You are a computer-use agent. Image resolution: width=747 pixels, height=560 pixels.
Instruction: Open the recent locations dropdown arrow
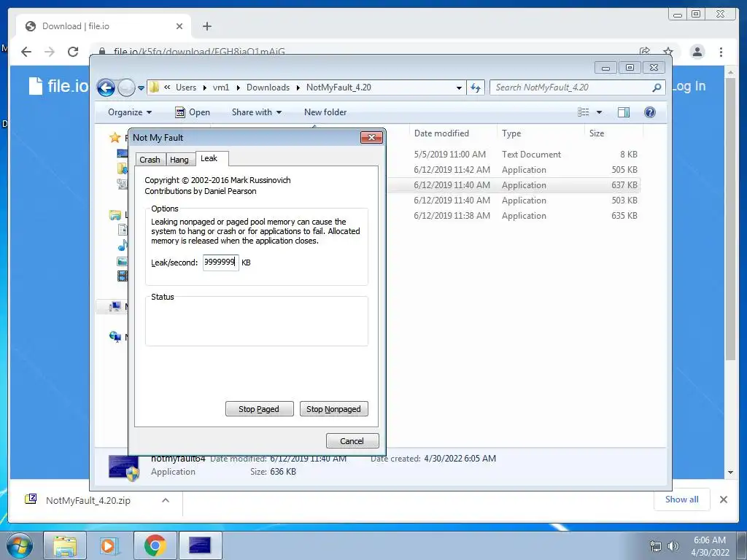[141, 88]
